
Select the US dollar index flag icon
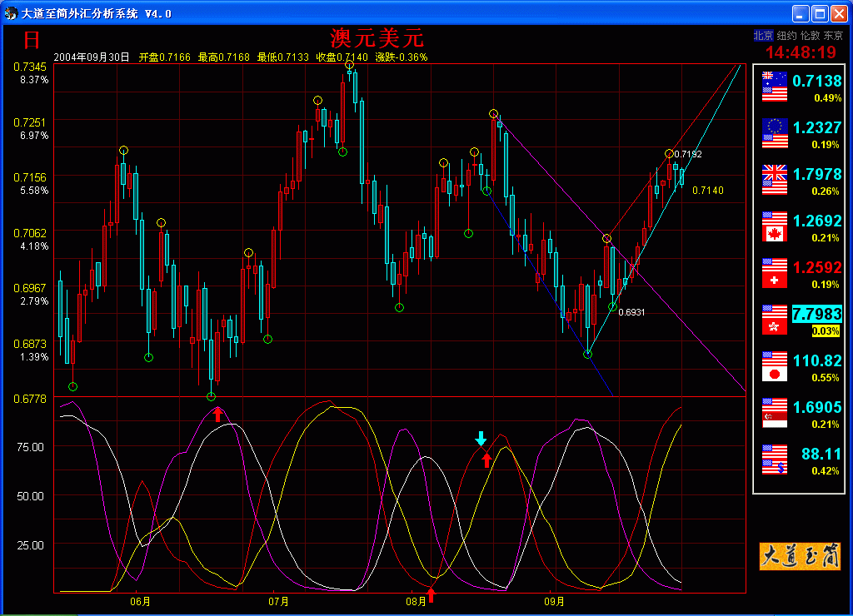click(x=775, y=460)
